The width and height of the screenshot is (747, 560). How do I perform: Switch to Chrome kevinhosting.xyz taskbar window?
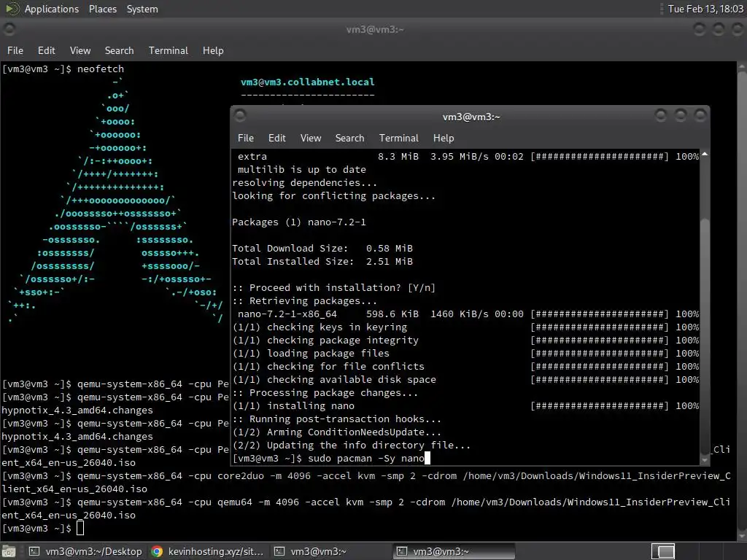(x=208, y=551)
